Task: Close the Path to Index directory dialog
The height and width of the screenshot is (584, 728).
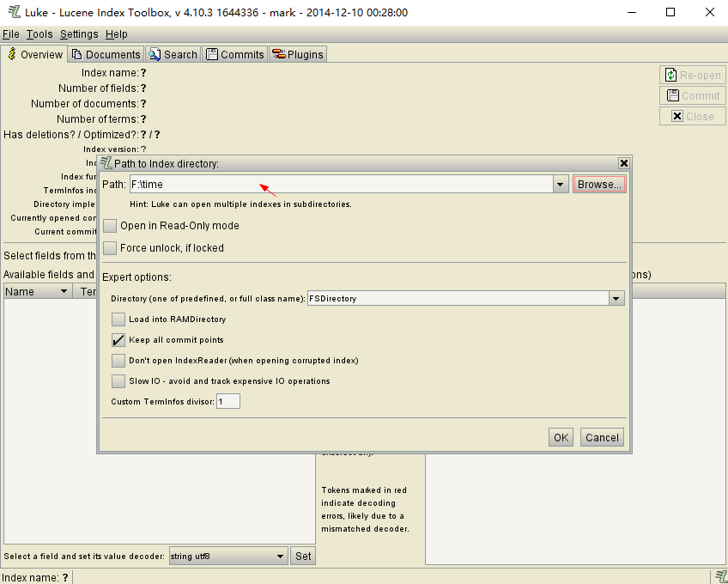Action: (x=623, y=163)
